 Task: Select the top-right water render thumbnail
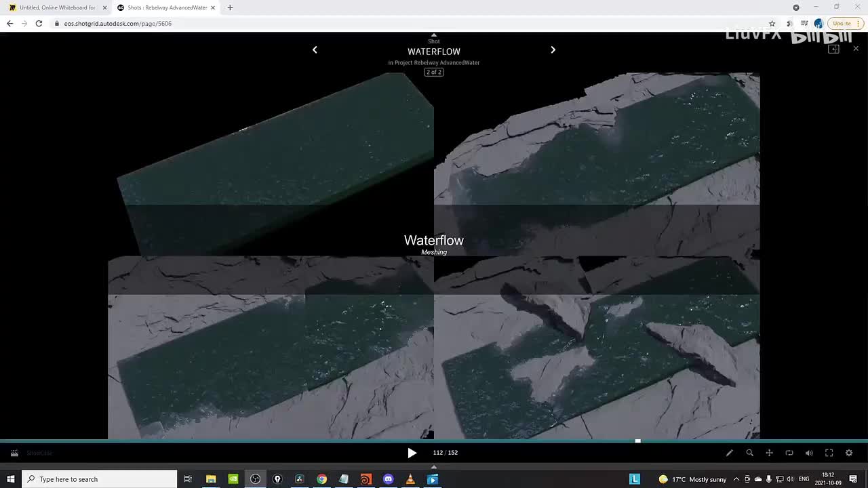point(597,164)
